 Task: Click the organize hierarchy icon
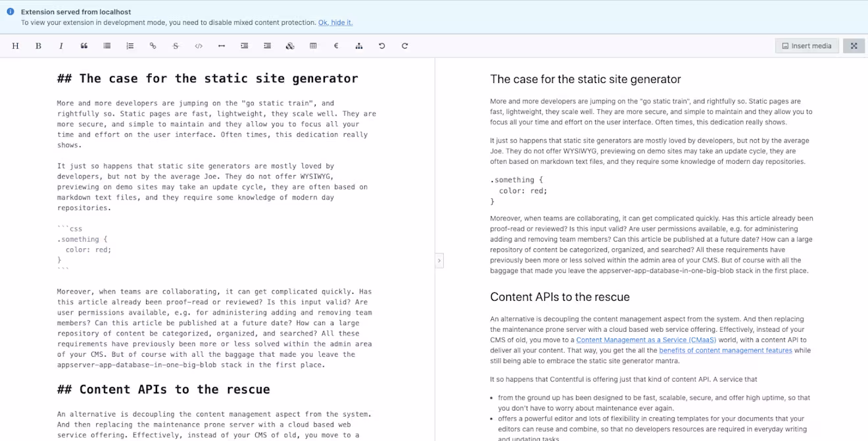pyautogui.click(x=359, y=46)
